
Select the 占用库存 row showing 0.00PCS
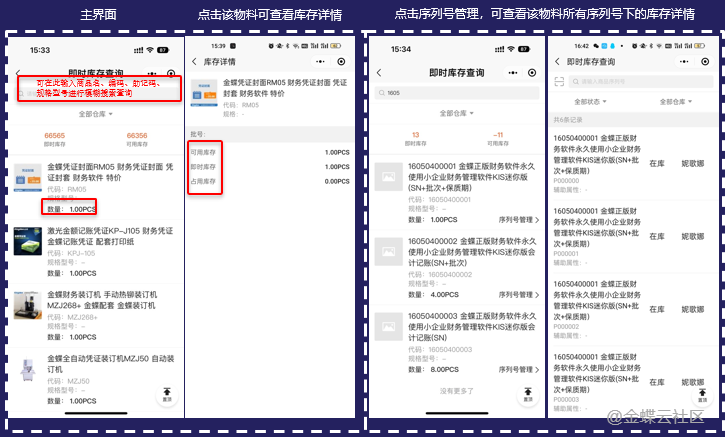(x=270, y=181)
